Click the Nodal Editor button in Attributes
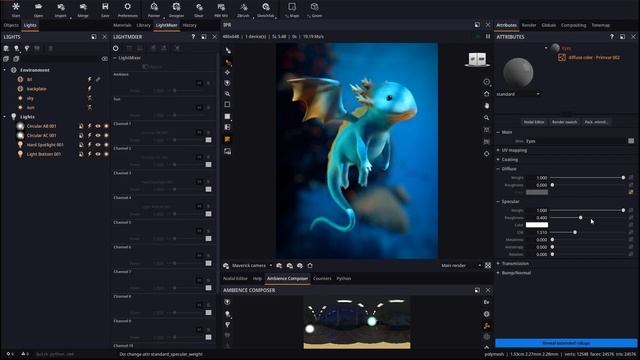Image resolution: width=640 pixels, height=360 pixels. click(534, 122)
